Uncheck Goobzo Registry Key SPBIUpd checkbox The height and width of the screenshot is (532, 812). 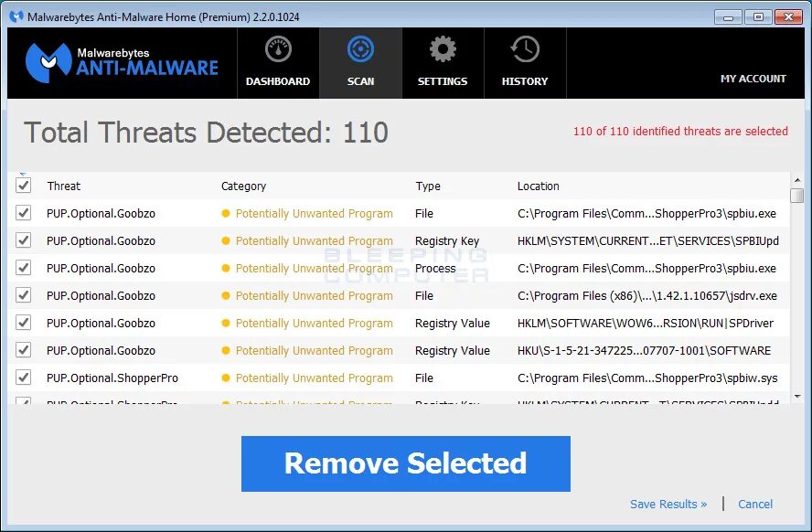click(23, 240)
